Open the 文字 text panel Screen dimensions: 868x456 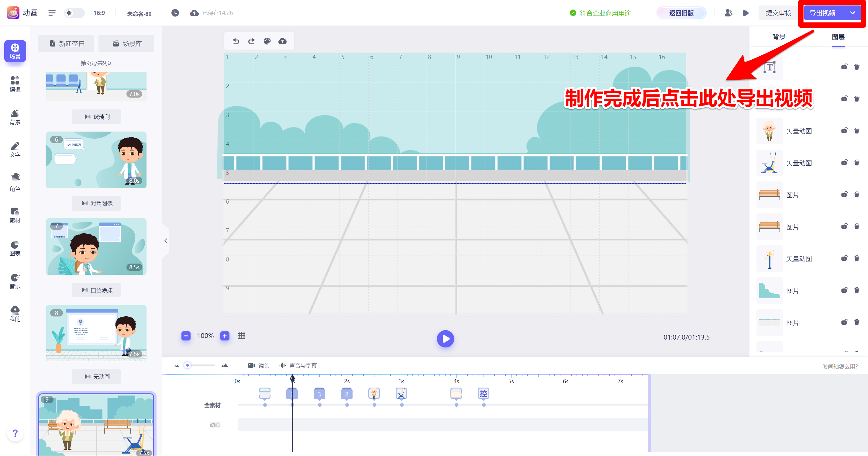tap(15, 150)
